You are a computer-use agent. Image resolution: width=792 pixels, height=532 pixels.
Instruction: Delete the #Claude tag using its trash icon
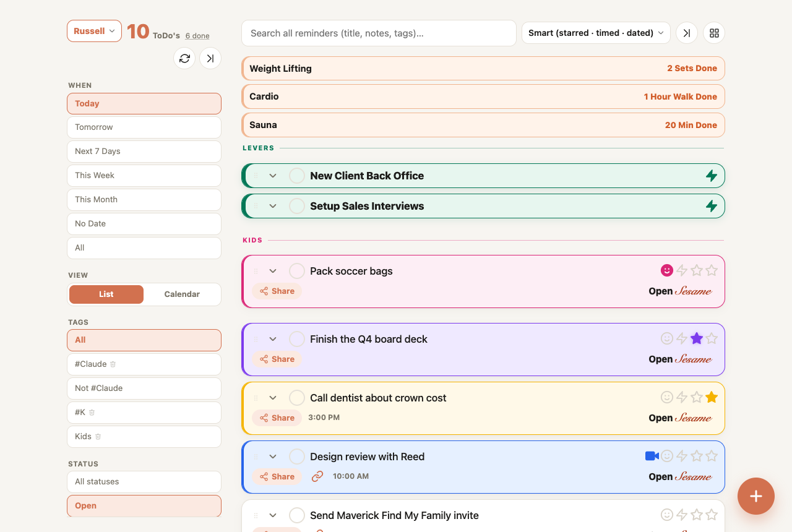tap(113, 364)
